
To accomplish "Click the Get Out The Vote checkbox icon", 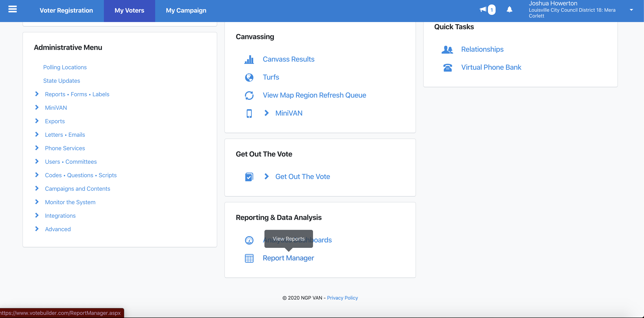I will point(249,177).
